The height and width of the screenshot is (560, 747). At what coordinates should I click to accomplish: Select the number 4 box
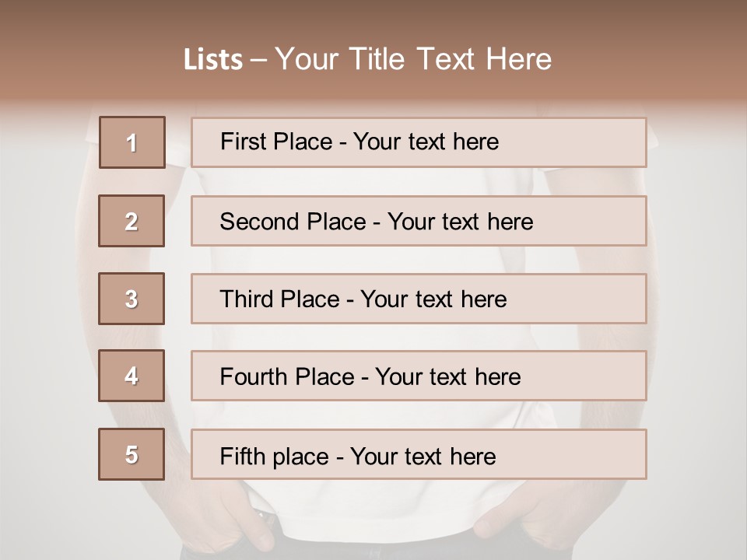click(132, 376)
